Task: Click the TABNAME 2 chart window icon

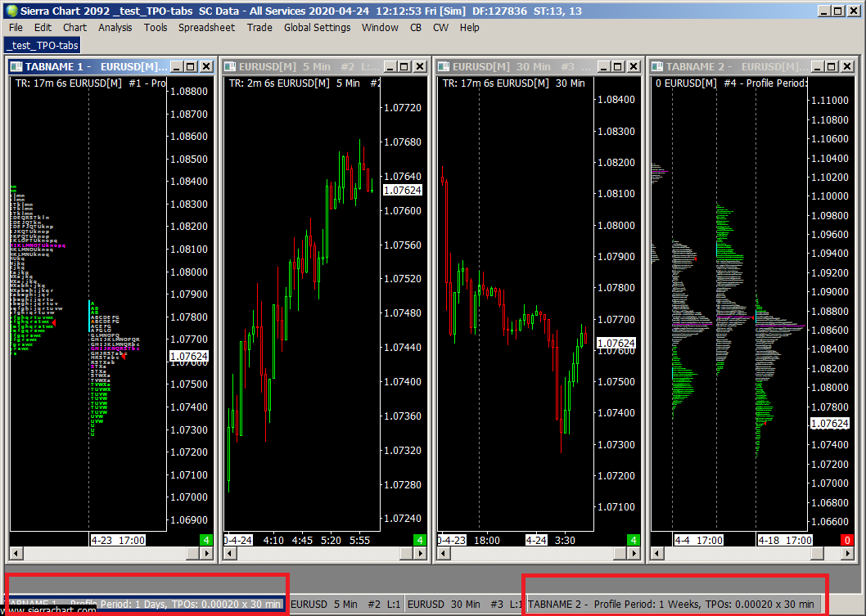Action: [657, 67]
